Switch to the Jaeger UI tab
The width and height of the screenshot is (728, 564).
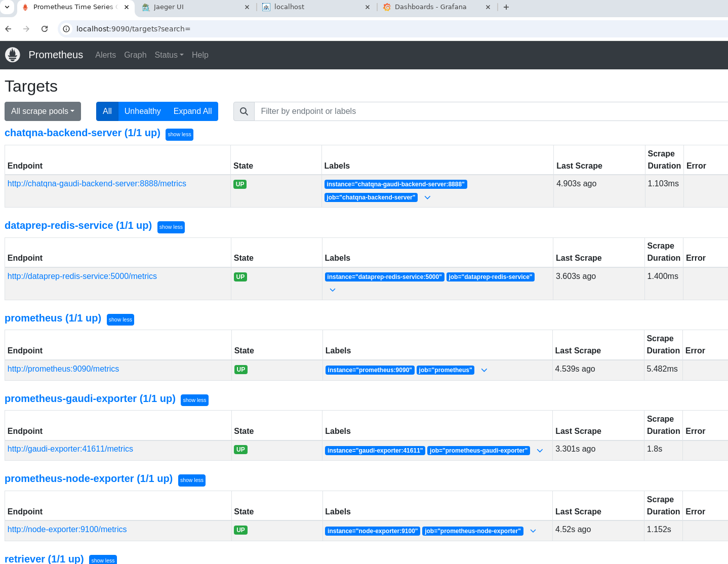pos(195,7)
